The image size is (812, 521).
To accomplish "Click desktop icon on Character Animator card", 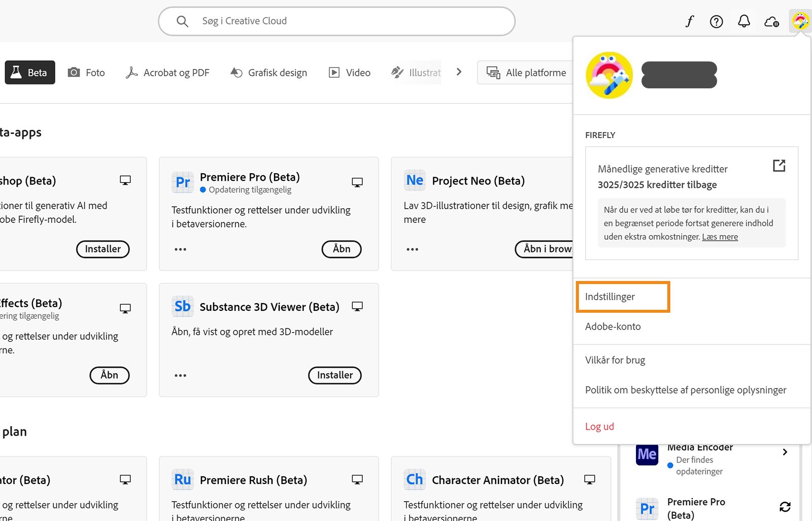I will [589, 479].
